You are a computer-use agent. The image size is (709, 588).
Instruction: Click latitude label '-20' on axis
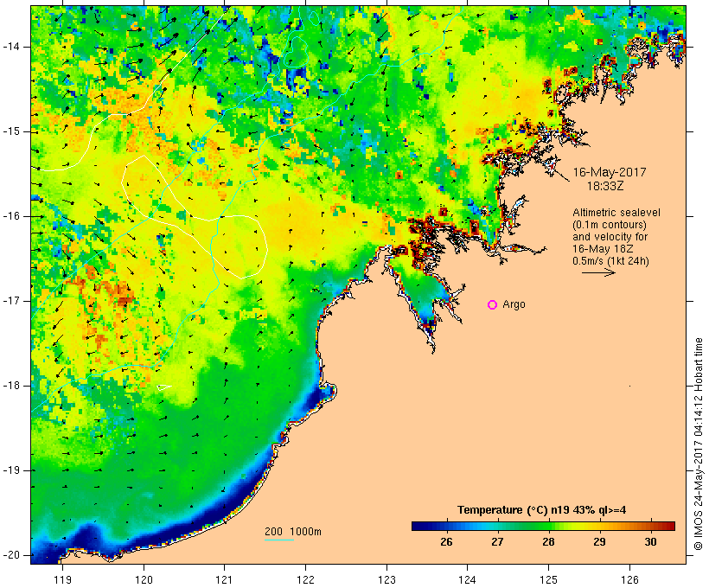tap(11, 555)
